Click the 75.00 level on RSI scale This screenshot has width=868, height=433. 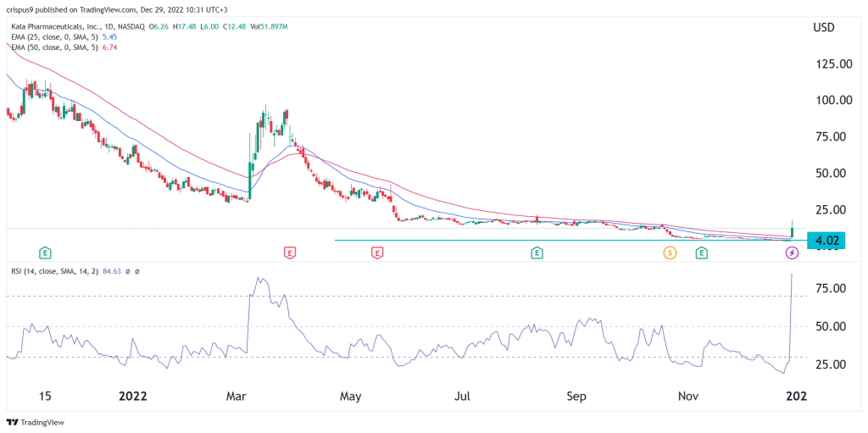[824, 289]
